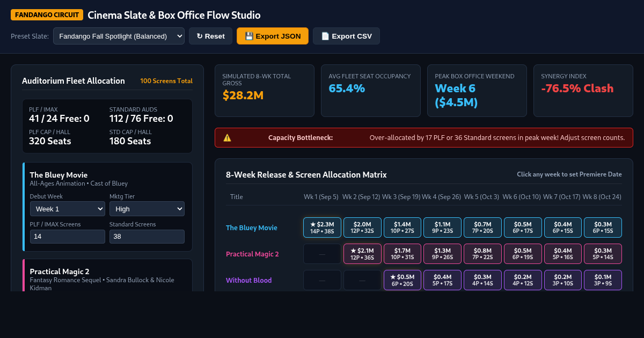Click Week 6 ($4.5M) peak weekend value

[456, 95]
